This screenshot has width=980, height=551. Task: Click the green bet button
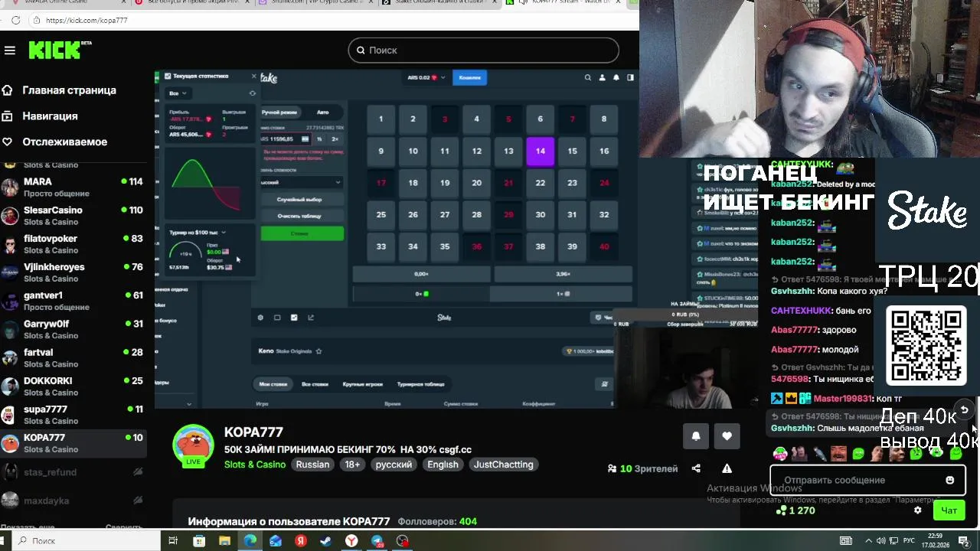(302, 233)
